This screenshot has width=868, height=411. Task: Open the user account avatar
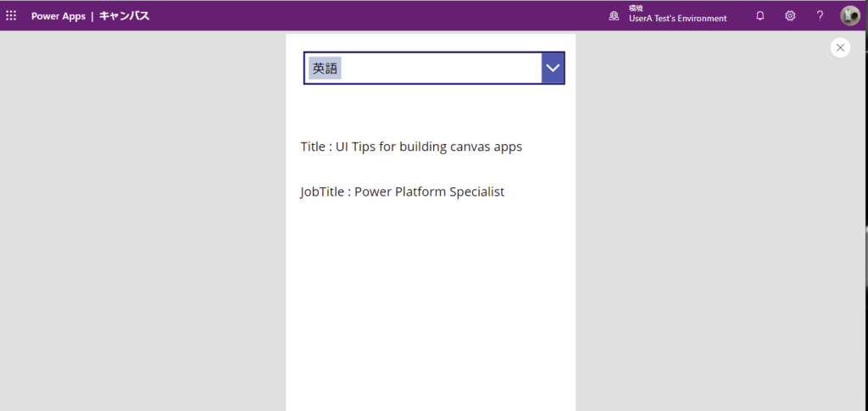(849, 16)
